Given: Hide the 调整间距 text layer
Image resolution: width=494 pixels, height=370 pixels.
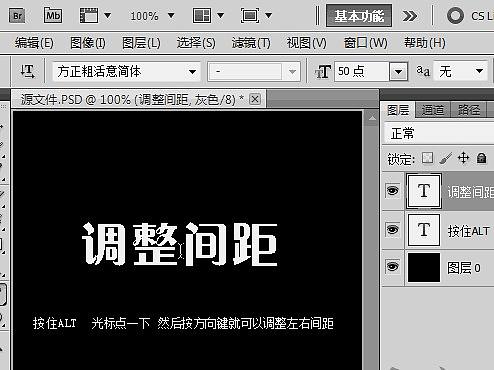Looking at the screenshot, I should tap(392, 191).
